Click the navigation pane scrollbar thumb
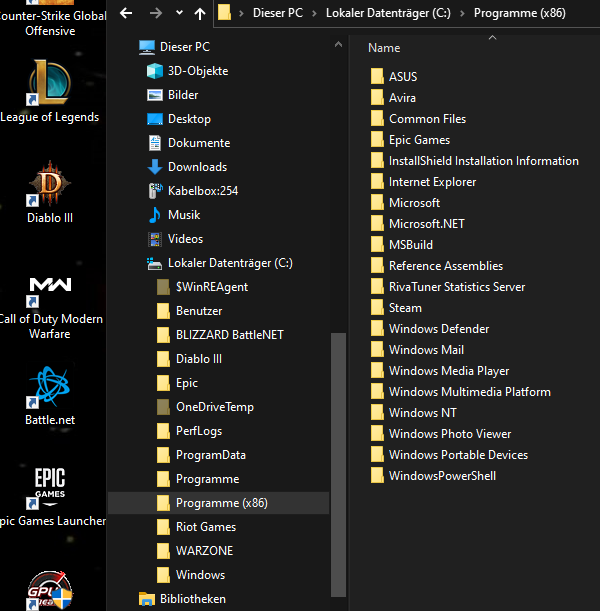This screenshot has width=600, height=611. click(338, 464)
